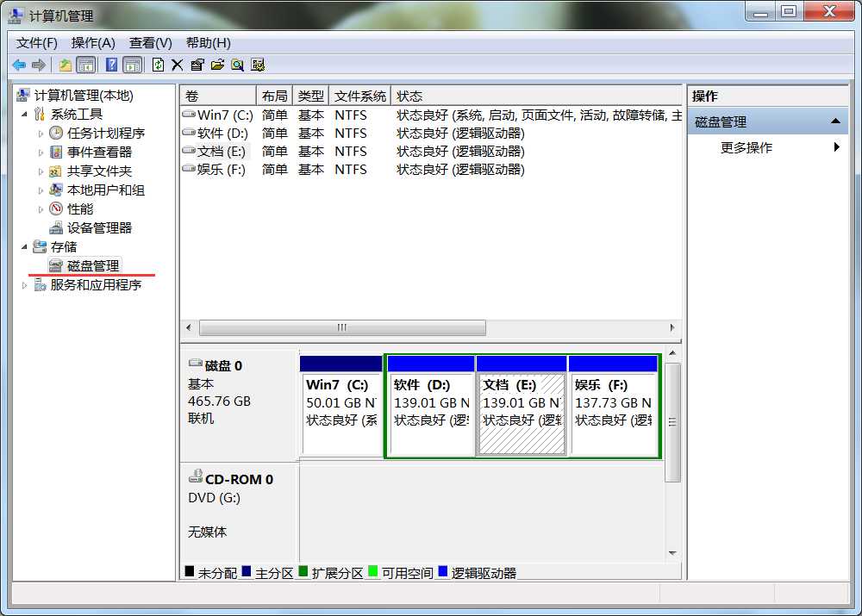
Task: Click the 共享文件夹 icon
Action: point(56,171)
